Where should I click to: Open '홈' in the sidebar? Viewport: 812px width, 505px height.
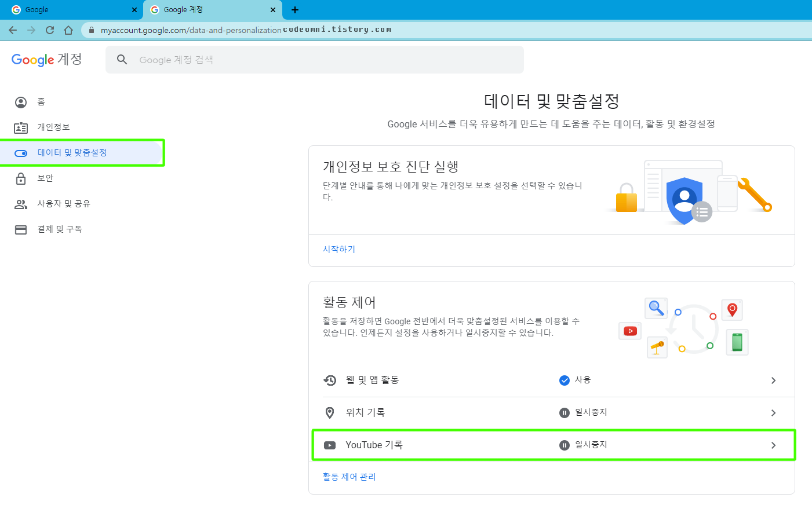click(81, 102)
